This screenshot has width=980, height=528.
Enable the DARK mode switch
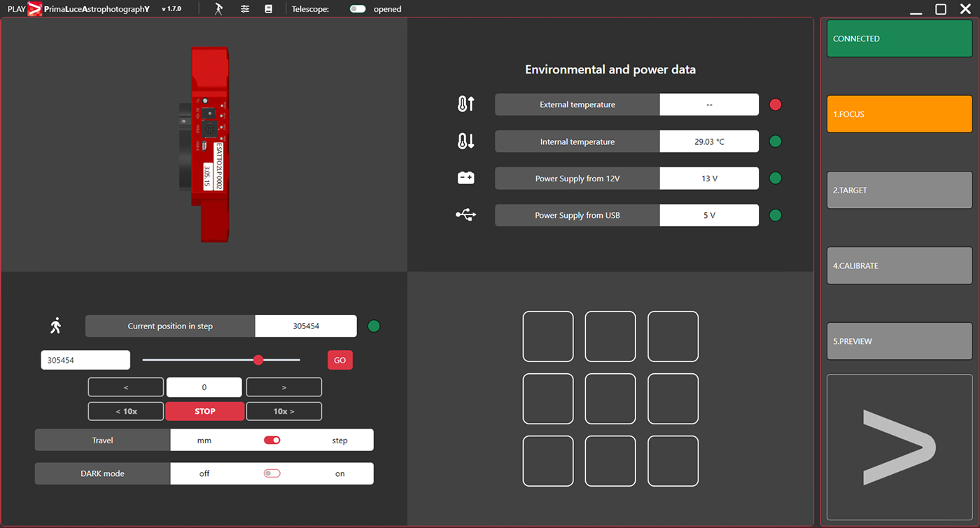point(272,473)
